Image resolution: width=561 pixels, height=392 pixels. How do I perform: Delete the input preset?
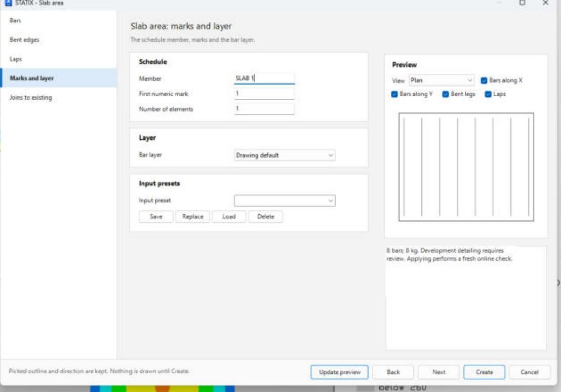click(x=265, y=217)
